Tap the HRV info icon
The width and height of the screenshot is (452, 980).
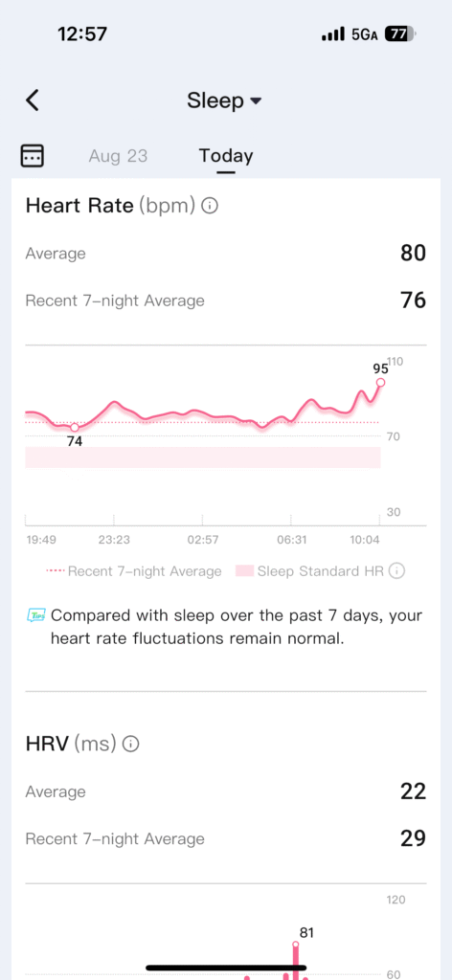click(130, 744)
